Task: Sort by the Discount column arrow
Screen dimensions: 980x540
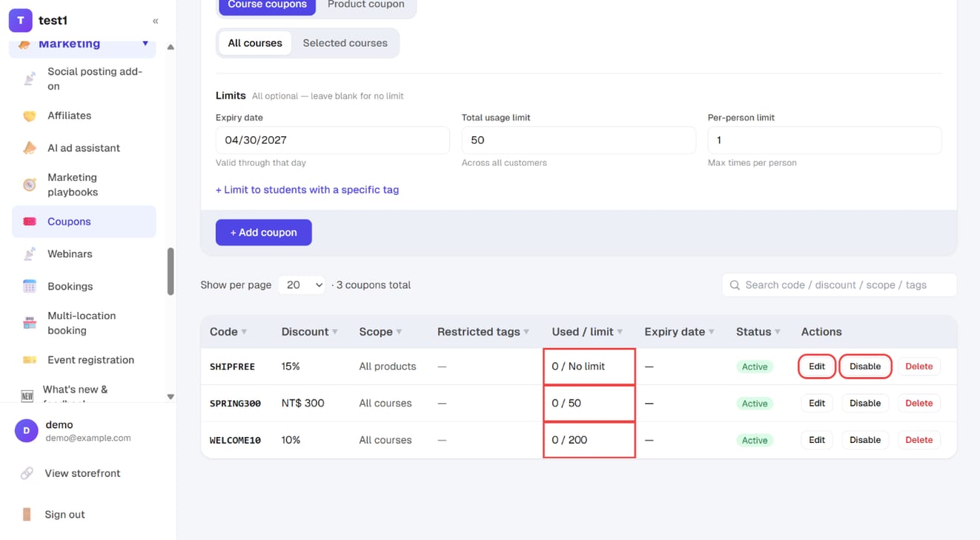Action: 335,332
